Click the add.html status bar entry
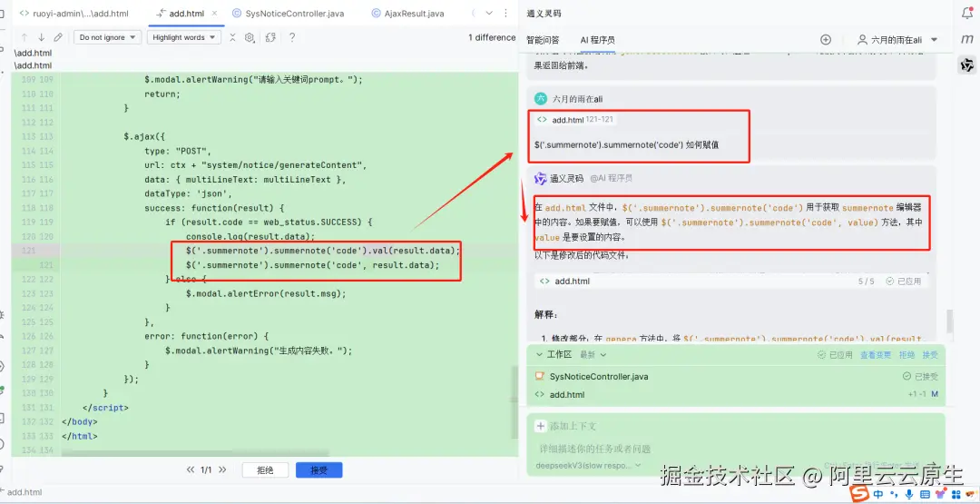The image size is (980, 504). tap(24, 492)
